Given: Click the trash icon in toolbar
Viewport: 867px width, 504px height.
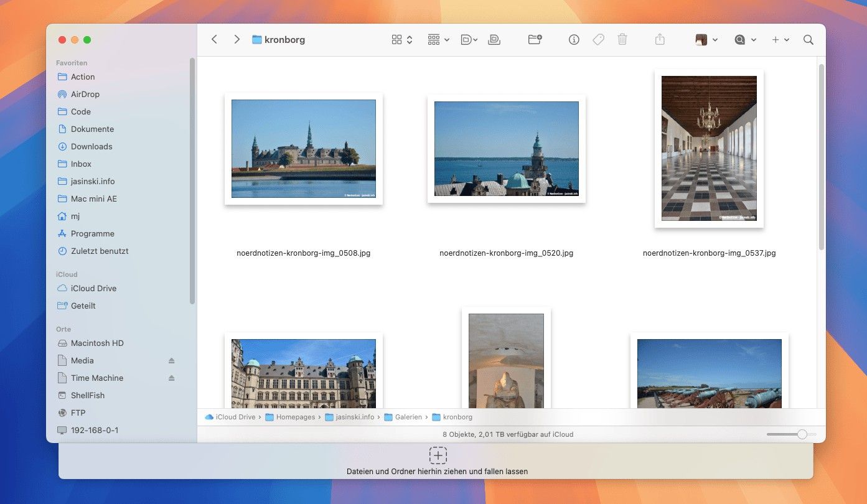Looking at the screenshot, I should 622,40.
